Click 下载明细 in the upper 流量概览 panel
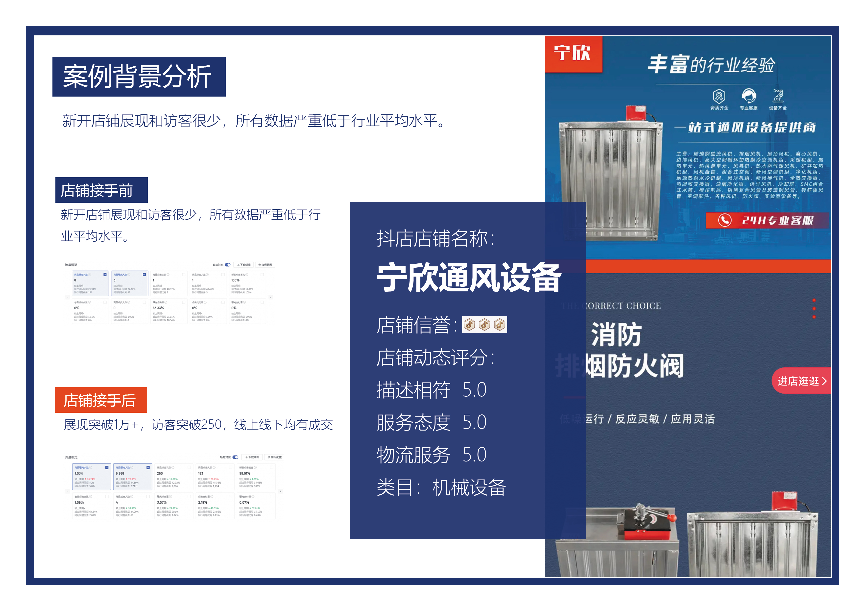868x614 pixels. click(x=243, y=265)
